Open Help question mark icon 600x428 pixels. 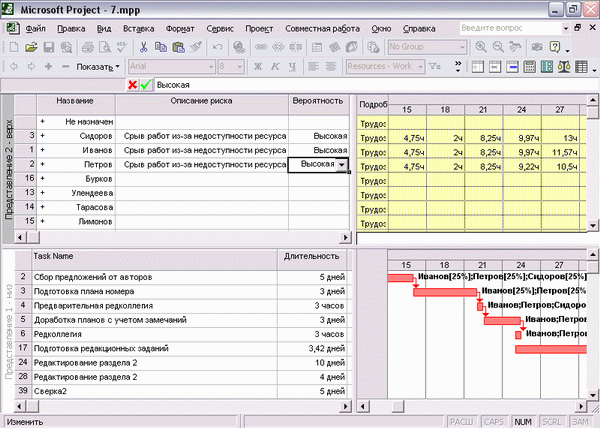(554, 47)
